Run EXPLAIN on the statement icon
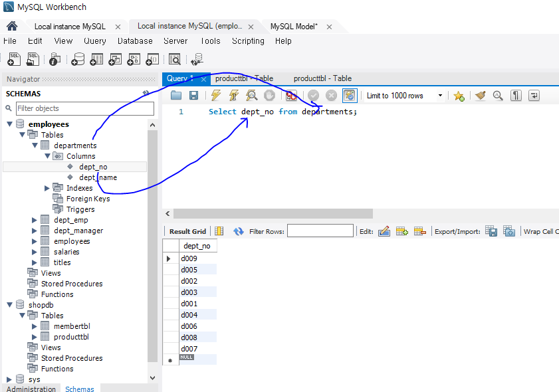The width and height of the screenshot is (559, 392). tap(252, 96)
